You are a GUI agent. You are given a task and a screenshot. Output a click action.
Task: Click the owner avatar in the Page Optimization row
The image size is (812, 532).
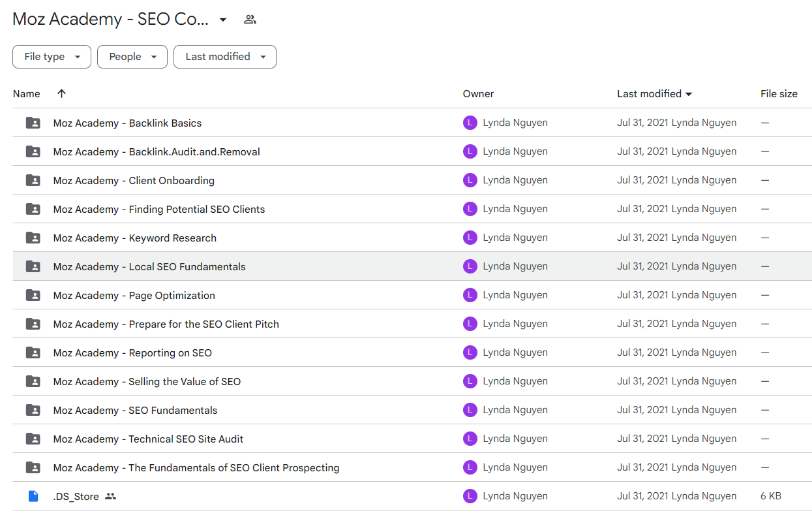point(470,295)
